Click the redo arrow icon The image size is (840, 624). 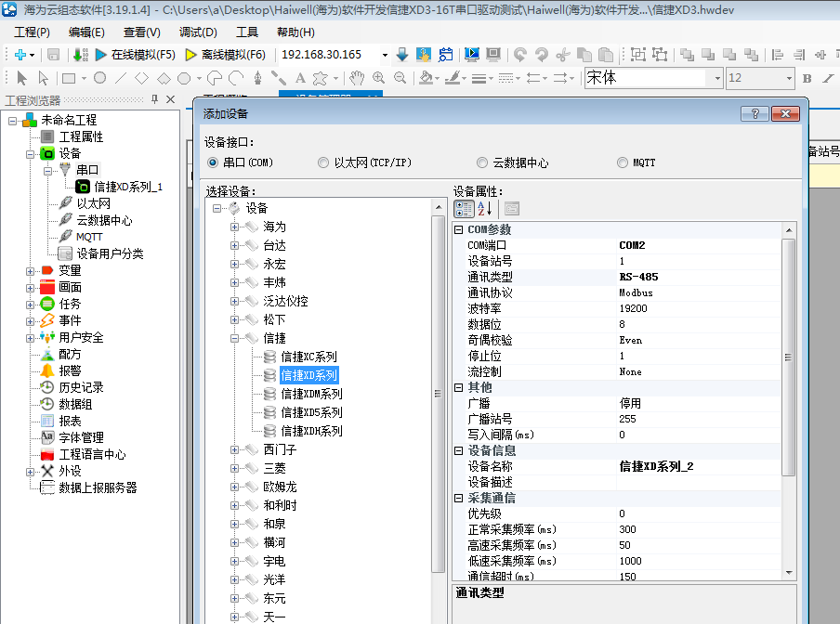pos(542,55)
